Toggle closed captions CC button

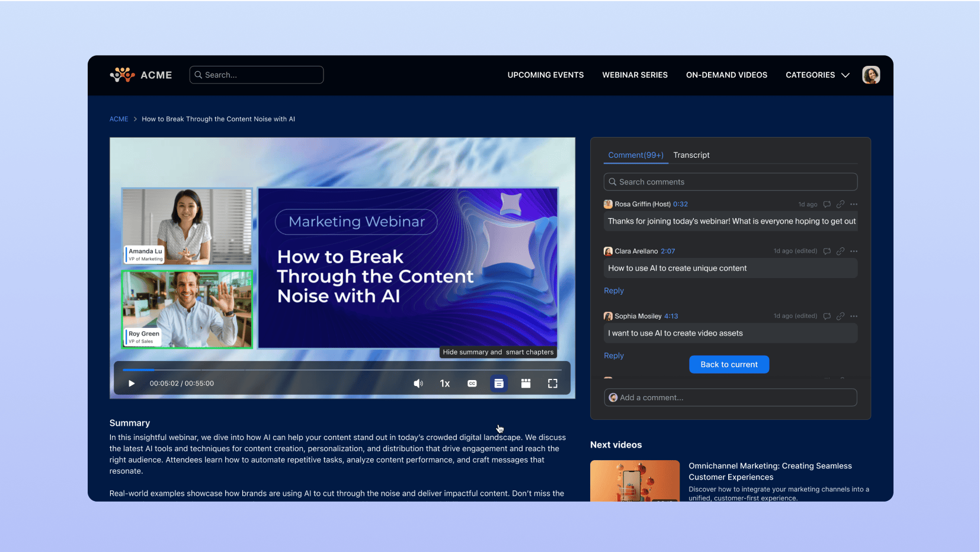[x=472, y=384]
